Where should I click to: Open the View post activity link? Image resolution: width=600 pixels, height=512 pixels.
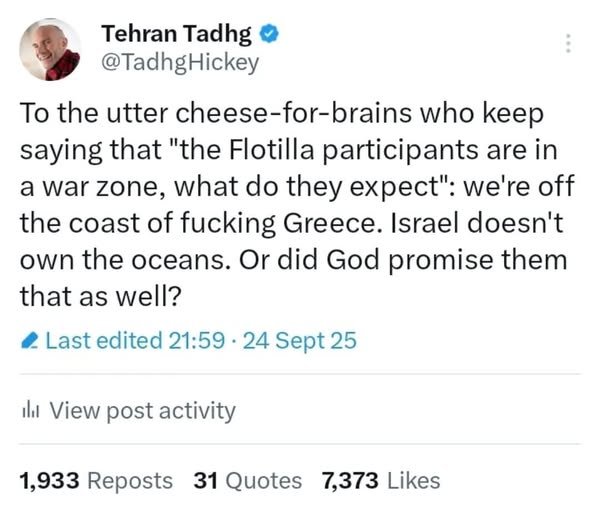point(142,410)
